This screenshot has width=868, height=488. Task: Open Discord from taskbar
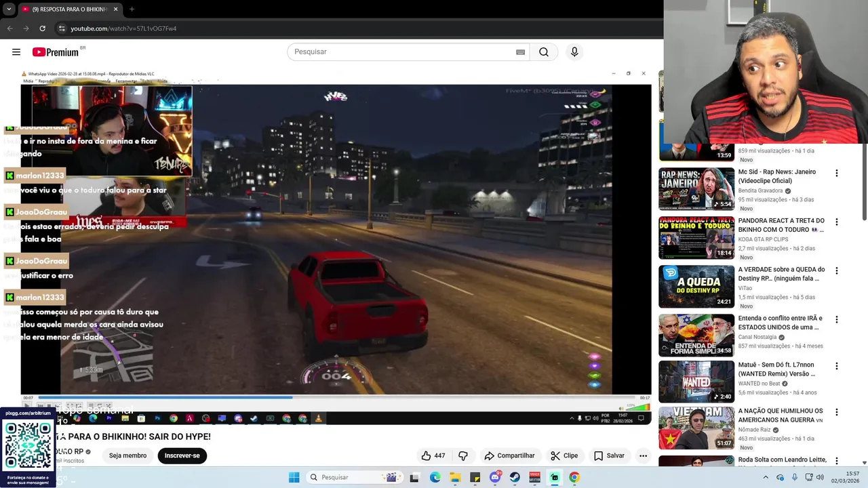[x=495, y=477]
